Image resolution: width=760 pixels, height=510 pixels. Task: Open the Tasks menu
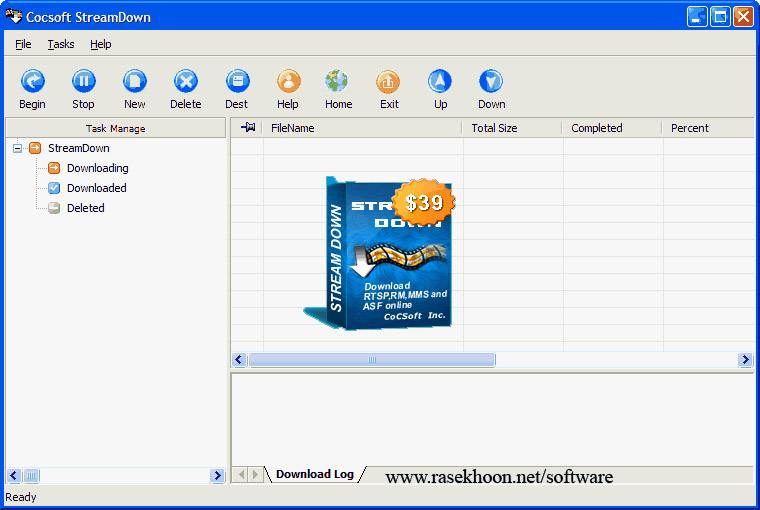click(61, 44)
